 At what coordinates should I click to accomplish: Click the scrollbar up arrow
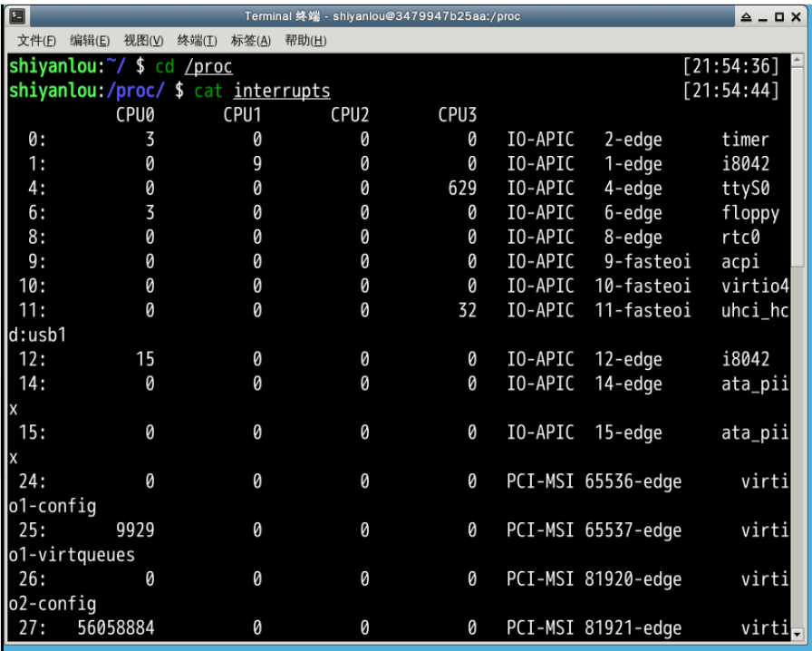[797, 60]
